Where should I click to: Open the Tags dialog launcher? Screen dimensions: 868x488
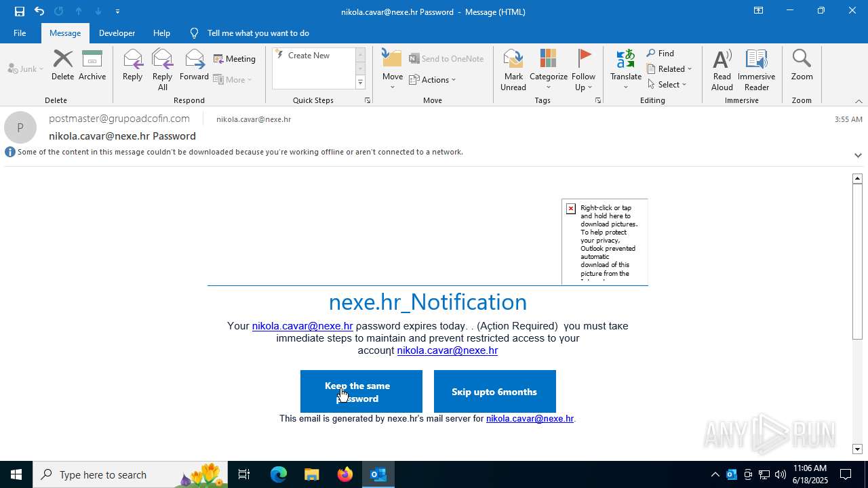tap(598, 100)
